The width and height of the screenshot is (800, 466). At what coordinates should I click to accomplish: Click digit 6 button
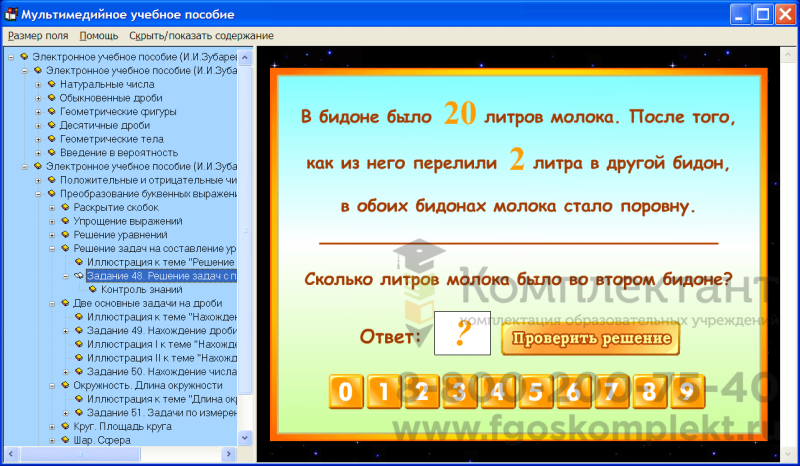coord(573,391)
